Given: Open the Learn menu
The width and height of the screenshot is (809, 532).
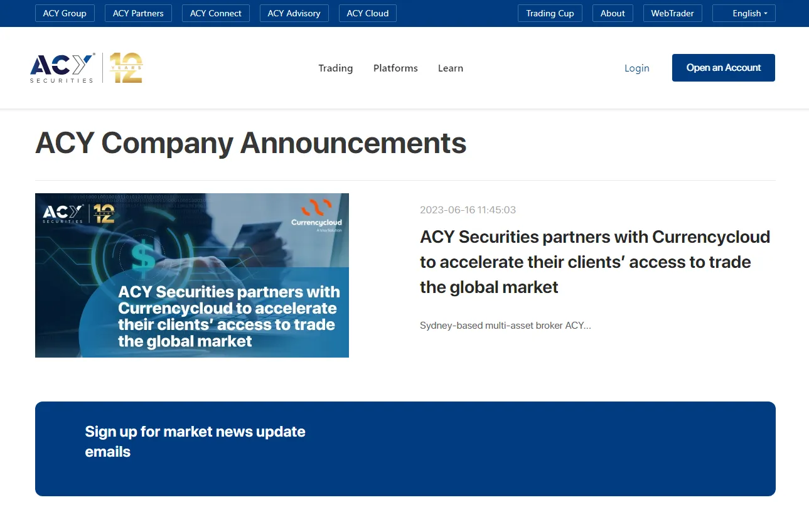Looking at the screenshot, I should pyautogui.click(x=451, y=68).
